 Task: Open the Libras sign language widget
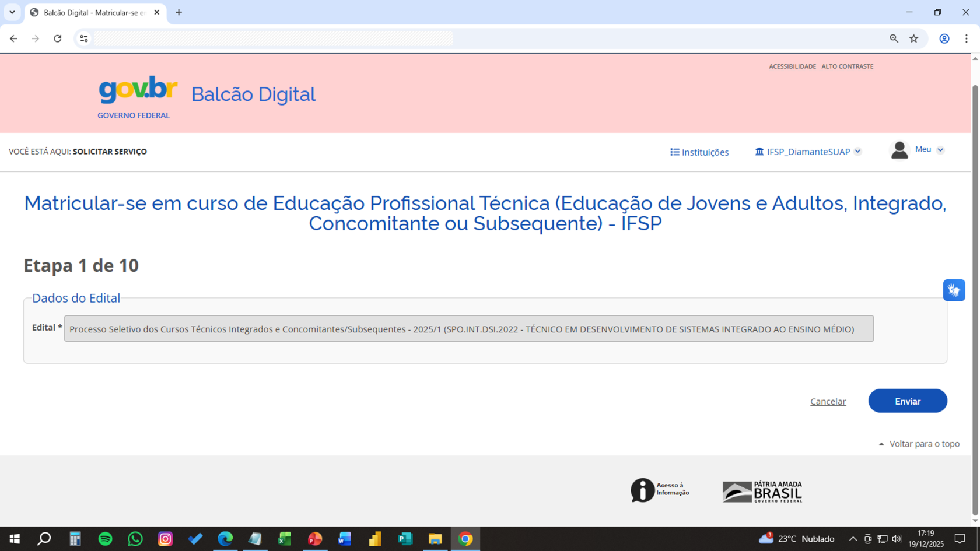[x=954, y=290]
